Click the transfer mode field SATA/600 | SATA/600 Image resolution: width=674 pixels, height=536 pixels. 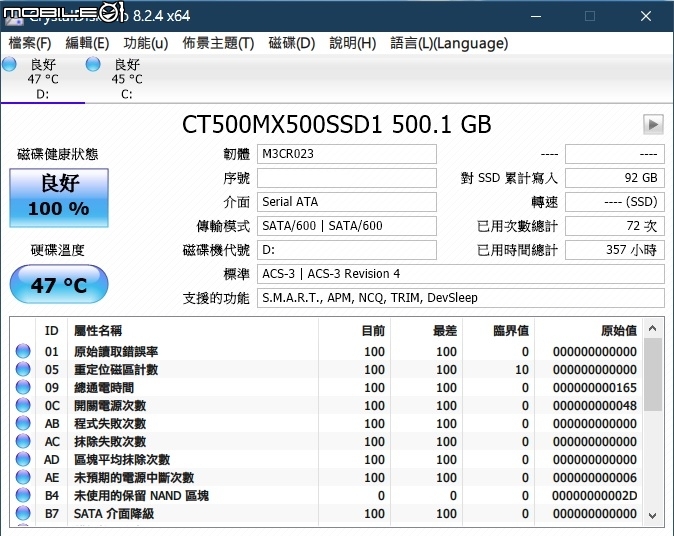click(x=346, y=226)
